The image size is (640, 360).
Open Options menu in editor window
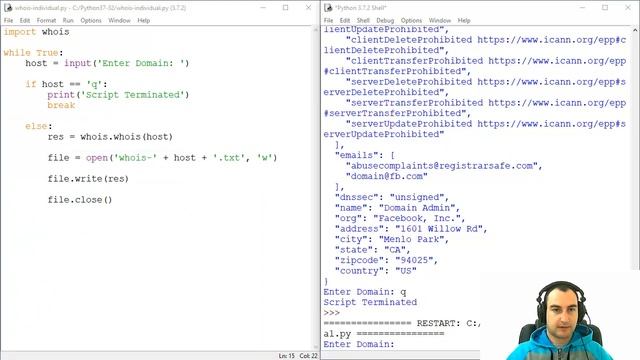91,20
